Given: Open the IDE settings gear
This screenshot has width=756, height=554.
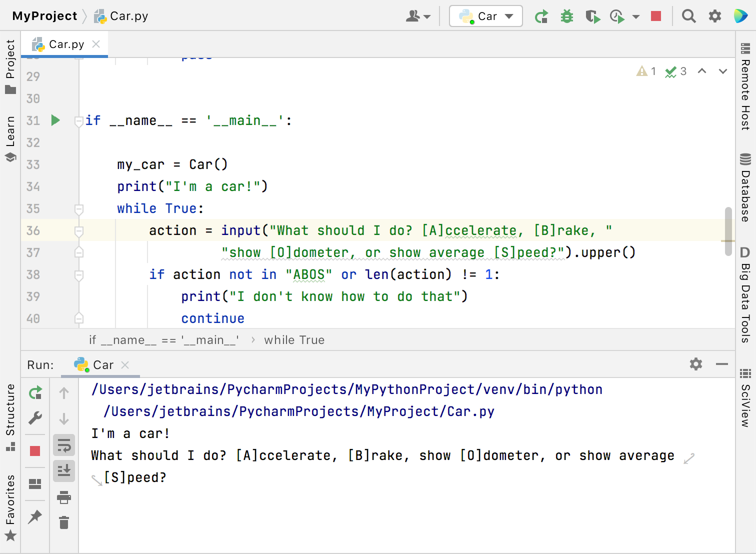Looking at the screenshot, I should (715, 15).
